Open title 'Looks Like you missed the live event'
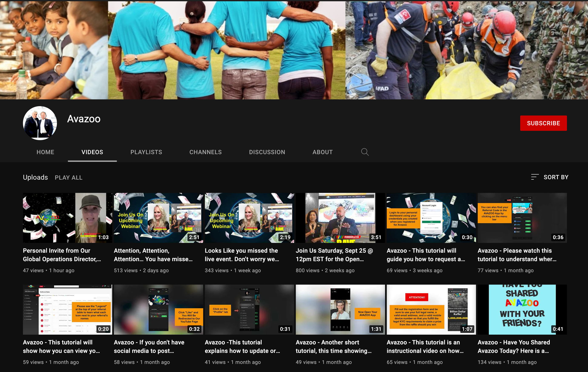This screenshot has height=372, width=588. [242, 255]
